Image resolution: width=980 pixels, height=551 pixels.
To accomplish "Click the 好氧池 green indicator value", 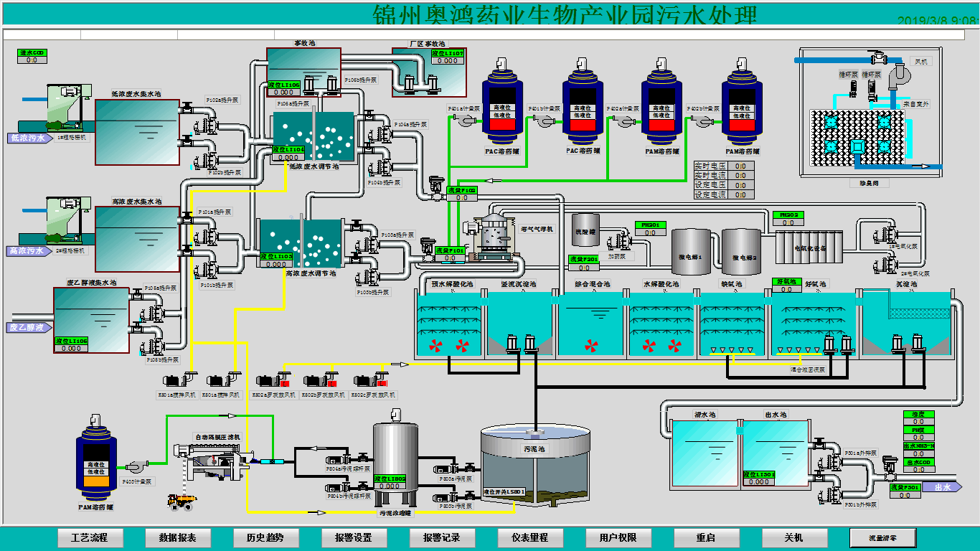I will pyautogui.click(x=786, y=289).
